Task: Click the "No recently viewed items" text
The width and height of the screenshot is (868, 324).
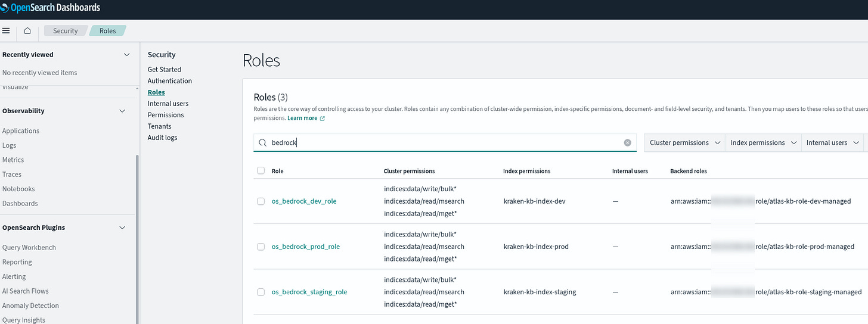Action: coord(40,73)
